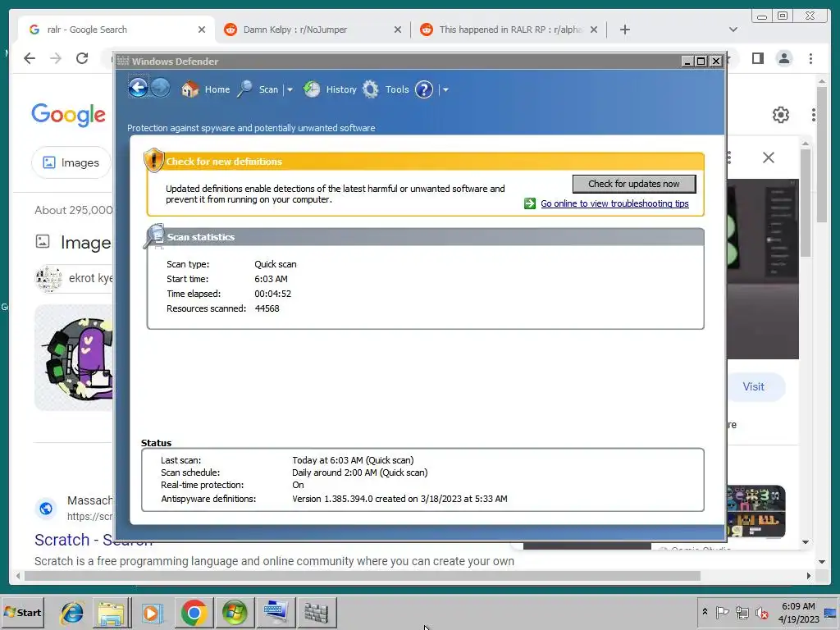840x630 pixels.
Task: Reload the Chrome page
Action: click(82, 58)
